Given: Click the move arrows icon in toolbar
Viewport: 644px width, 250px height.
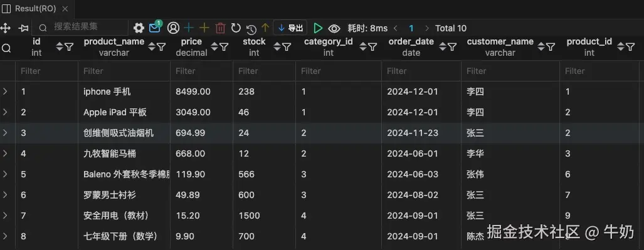Looking at the screenshot, I should pos(6,28).
